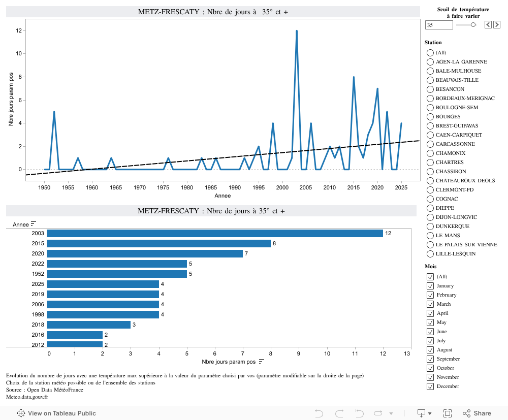Select the CHAMONIX station
The width and height of the screenshot is (508, 420).
[x=430, y=153]
